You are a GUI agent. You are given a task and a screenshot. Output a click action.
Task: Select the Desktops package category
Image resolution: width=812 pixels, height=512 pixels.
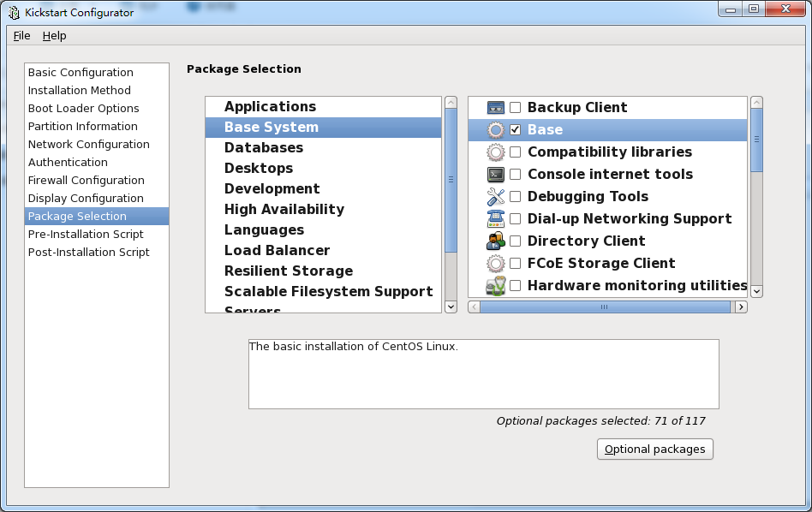coord(259,169)
